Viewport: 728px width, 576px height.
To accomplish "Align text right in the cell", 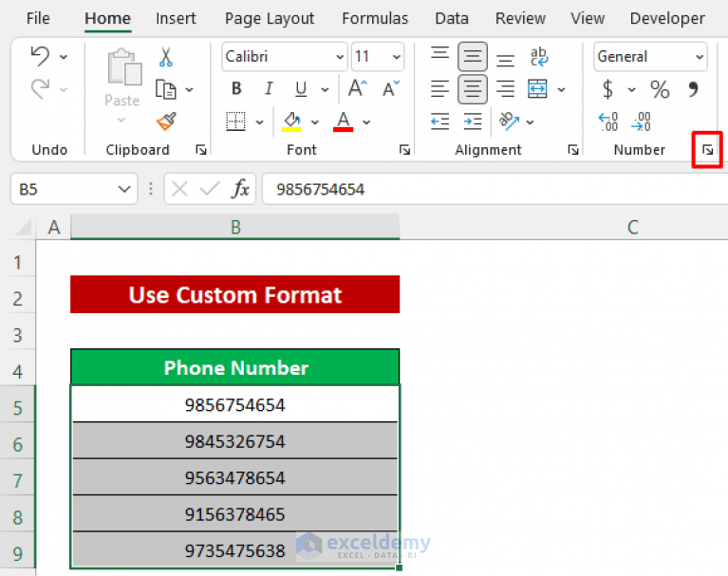I will (x=505, y=88).
